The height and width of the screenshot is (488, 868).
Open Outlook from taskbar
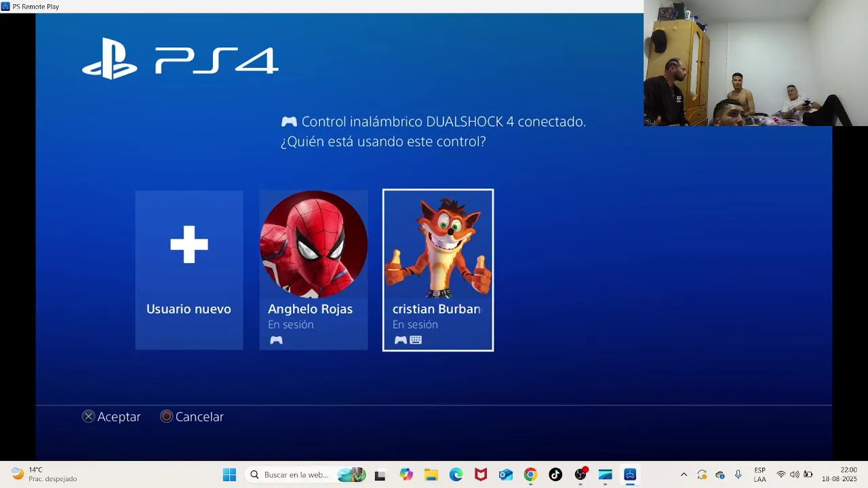click(x=506, y=475)
